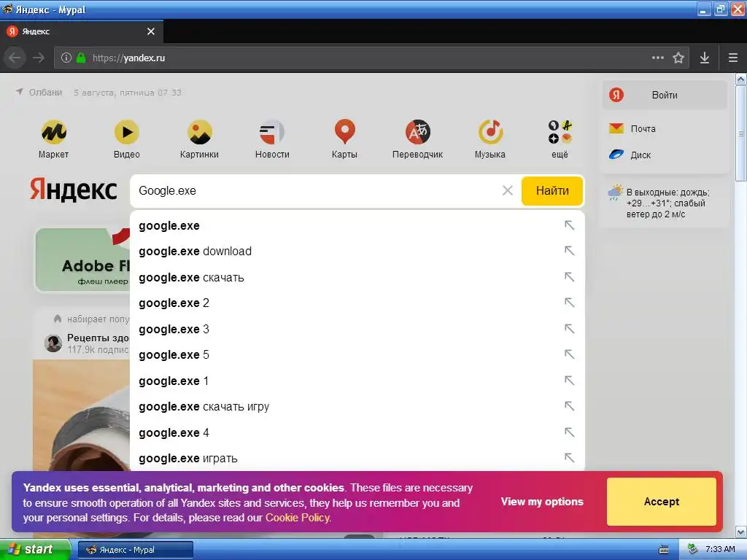The height and width of the screenshot is (560, 747).
Task: Select suggestion google.exe 1
Action: coord(357,381)
